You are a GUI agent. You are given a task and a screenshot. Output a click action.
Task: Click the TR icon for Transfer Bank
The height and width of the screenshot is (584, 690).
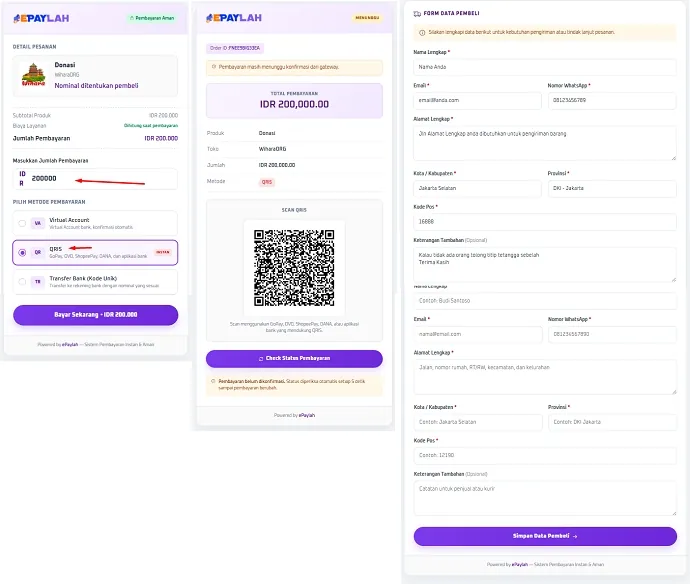pyautogui.click(x=38, y=282)
